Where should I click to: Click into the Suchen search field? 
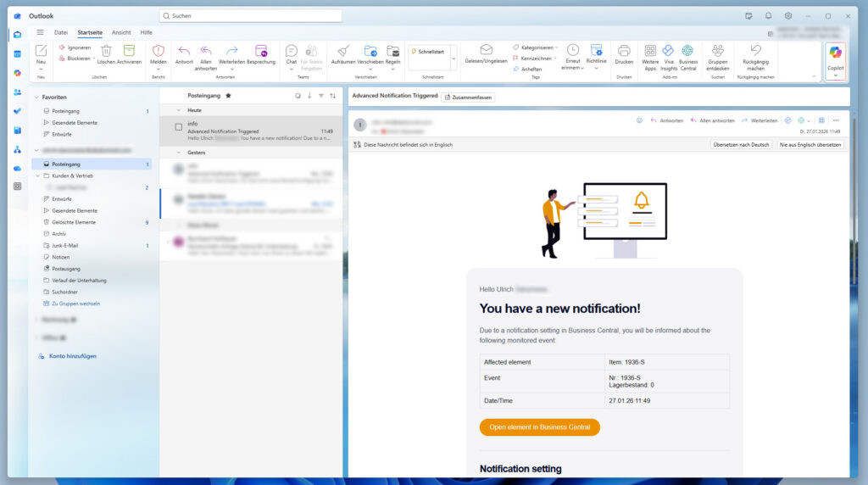pos(250,15)
